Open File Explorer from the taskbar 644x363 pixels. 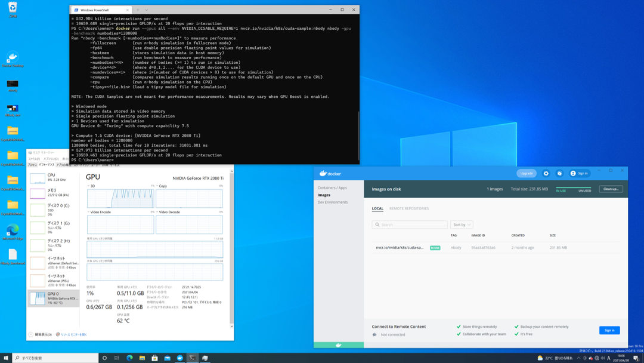click(142, 358)
